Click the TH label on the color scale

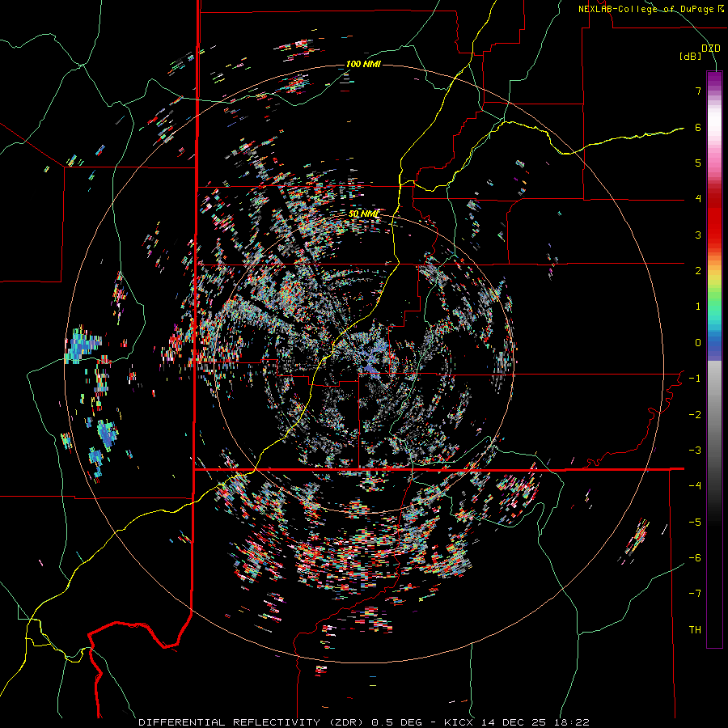(x=695, y=629)
